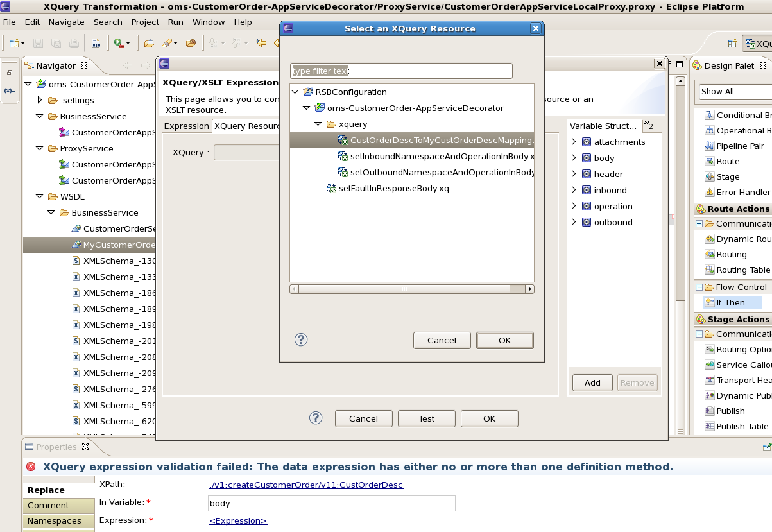The image size is (772, 532).
Task: Select the Namespaces tab in Properties
Action: click(58, 520)
